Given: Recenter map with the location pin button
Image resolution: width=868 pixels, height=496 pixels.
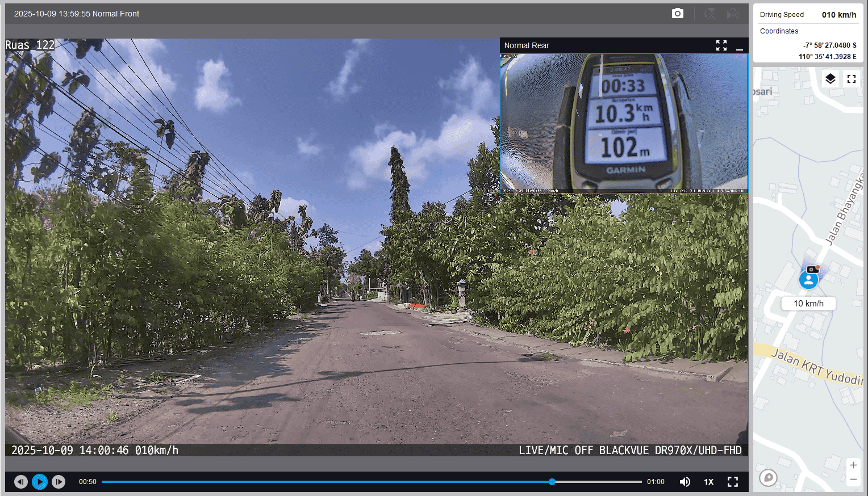Looking at the screenshot, I should 768,478.
